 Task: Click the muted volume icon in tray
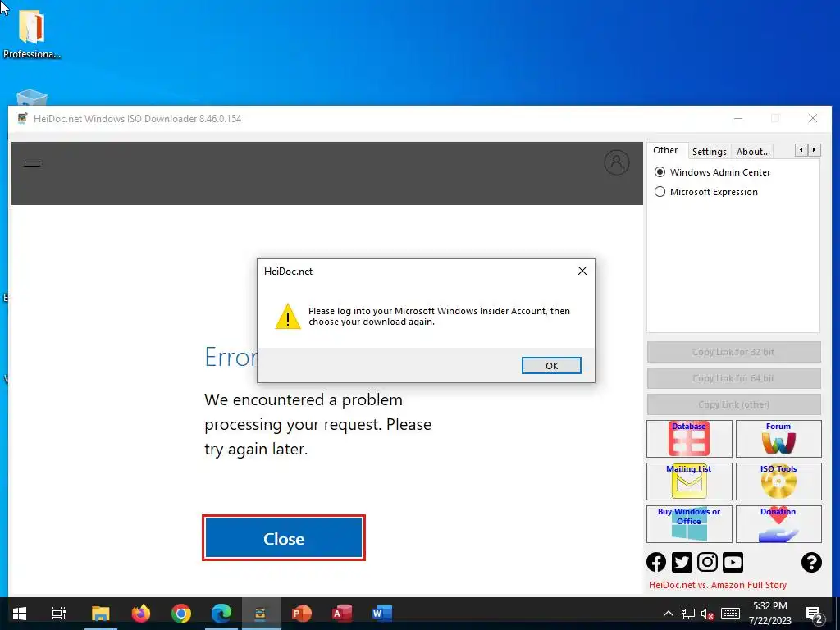click(x=707, y=614)
